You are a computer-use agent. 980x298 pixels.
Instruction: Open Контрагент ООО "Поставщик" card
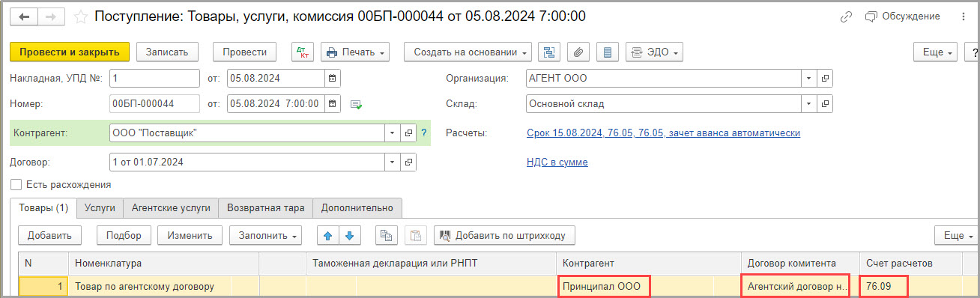pos(409,133)
